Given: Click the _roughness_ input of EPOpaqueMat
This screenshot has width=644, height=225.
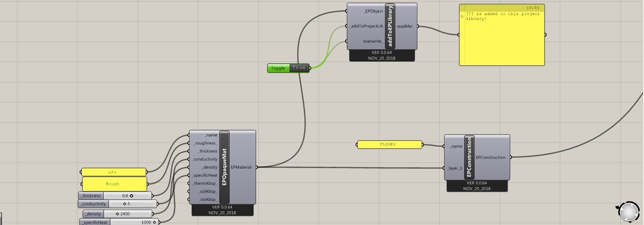Looking at the screenshot, I should 205,143.
